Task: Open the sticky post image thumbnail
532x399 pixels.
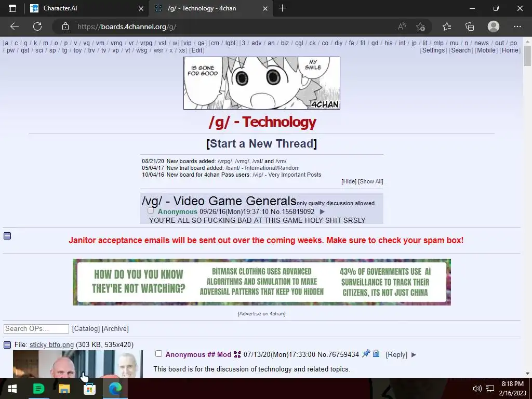Action: pos(78,364)
